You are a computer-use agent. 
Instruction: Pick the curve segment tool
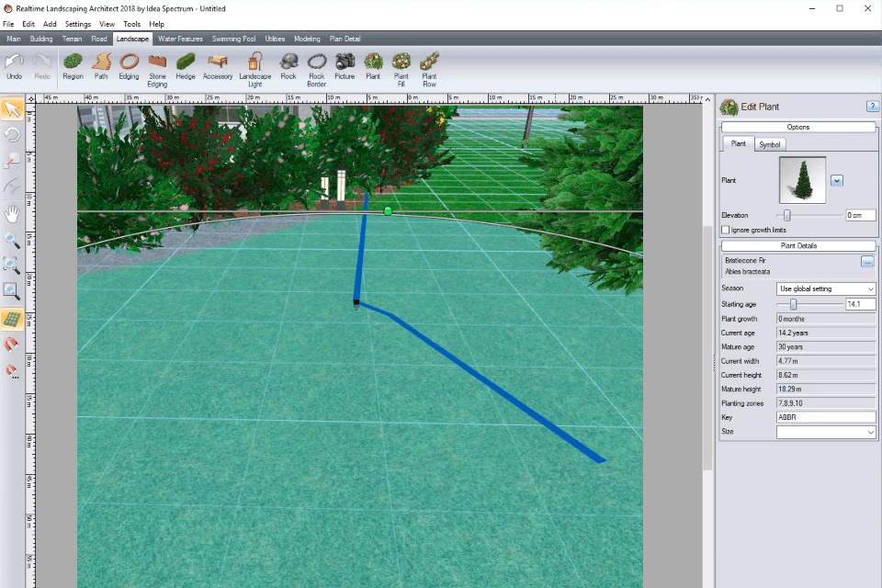[x=12, y=187]
